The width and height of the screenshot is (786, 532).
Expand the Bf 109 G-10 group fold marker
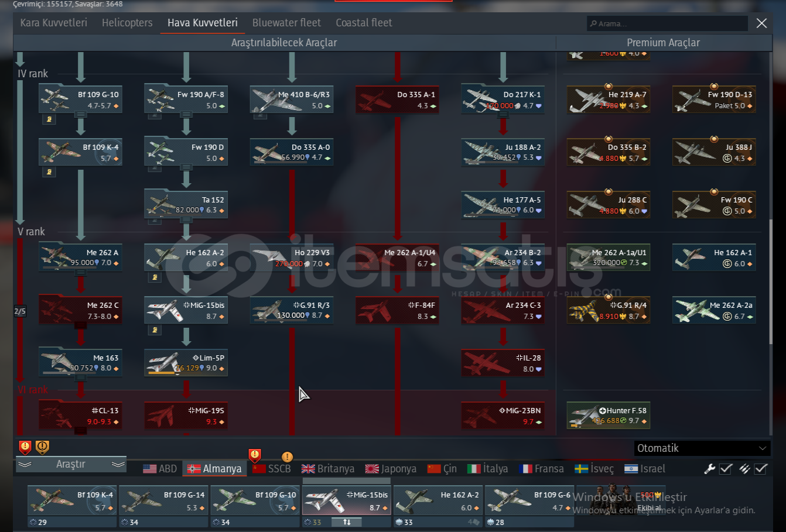[x=49, y=119]
